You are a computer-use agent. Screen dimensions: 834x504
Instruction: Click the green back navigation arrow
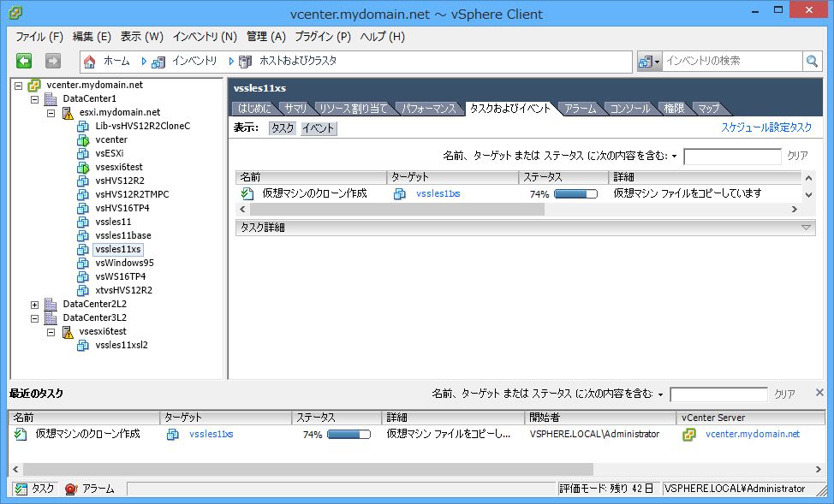coord(24,61)
